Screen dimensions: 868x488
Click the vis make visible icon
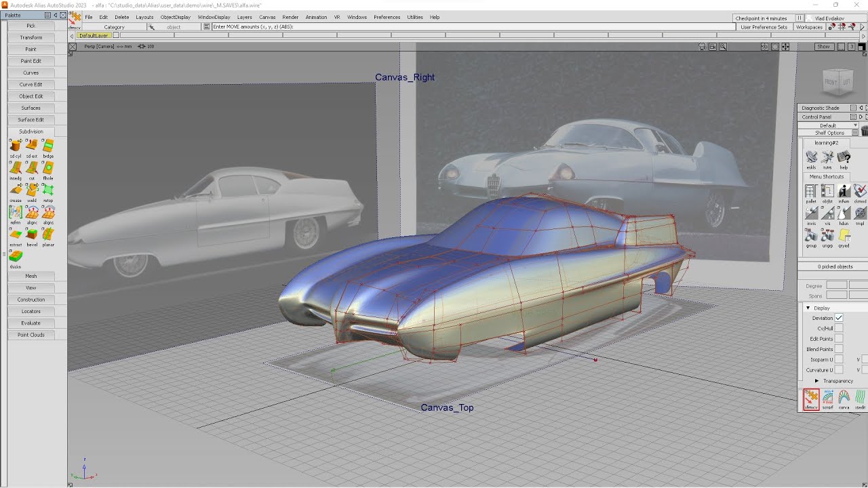827,215
